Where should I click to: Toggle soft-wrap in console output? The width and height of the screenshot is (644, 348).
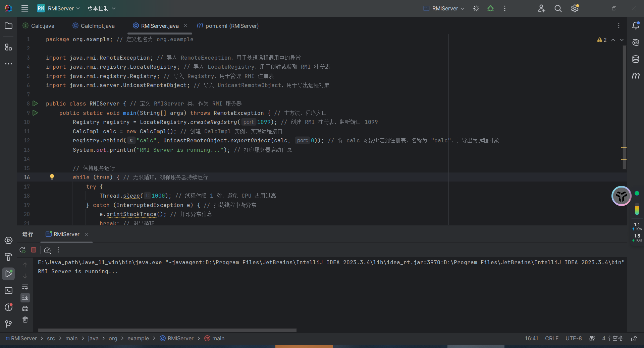point(25,287)
